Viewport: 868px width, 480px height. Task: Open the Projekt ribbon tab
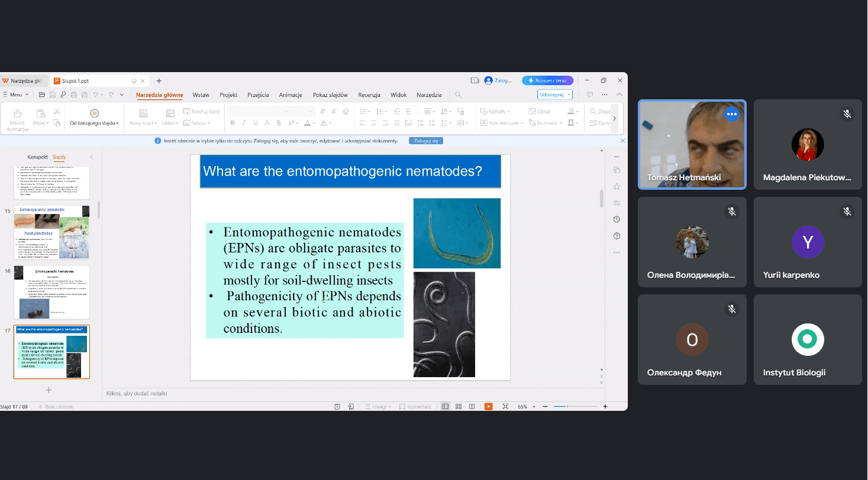(x=228, y=95)
